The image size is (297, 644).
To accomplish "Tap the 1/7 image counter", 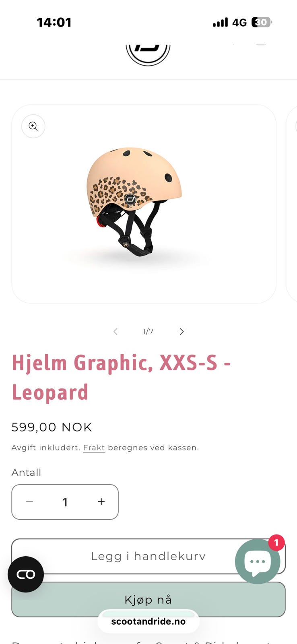I will click(148, 332).
